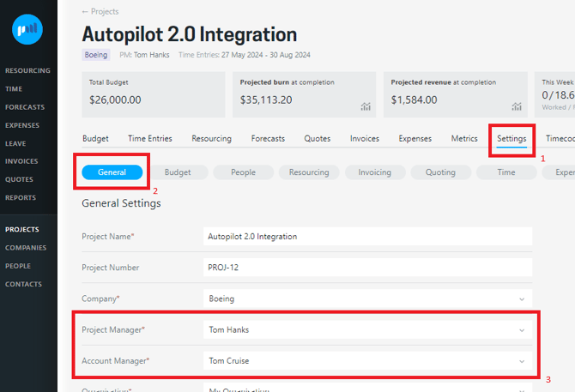The height and width of the screenshot is (392, 575).
Task: Select the Budget settings pill
Action: [178, 172]
